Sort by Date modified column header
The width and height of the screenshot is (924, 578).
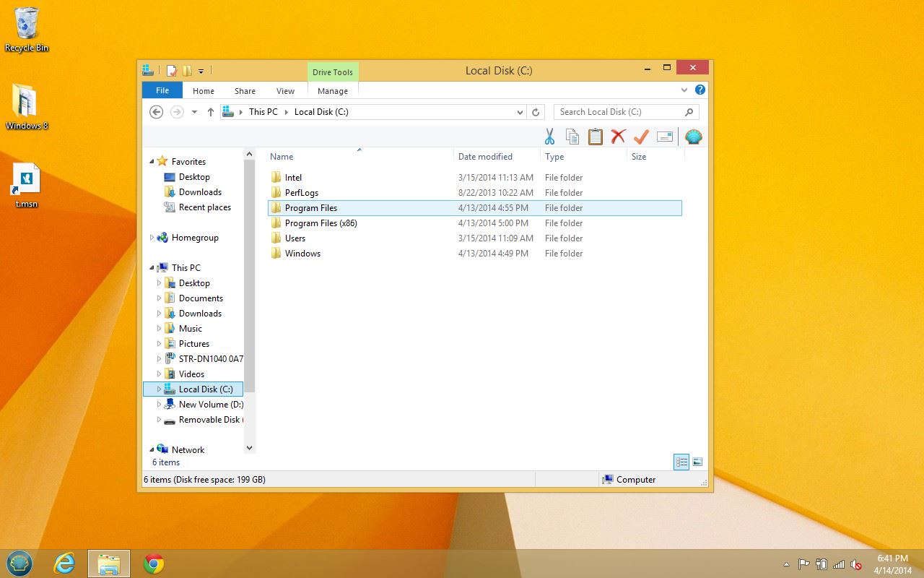[x=497, y=157]
